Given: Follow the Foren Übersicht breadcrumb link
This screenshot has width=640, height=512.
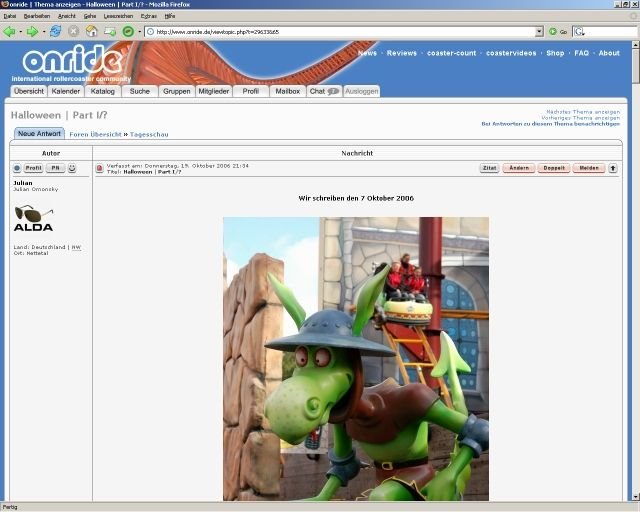Looking at the screenshot, I should click(x=95, y=134).
